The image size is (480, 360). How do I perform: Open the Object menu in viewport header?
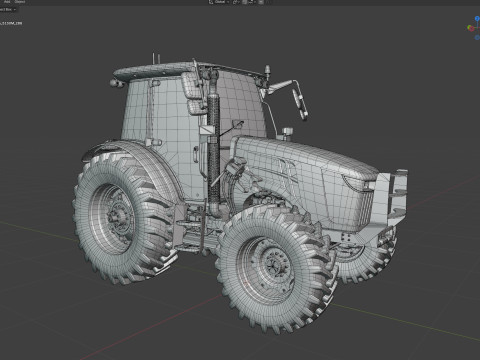(20, 2)
